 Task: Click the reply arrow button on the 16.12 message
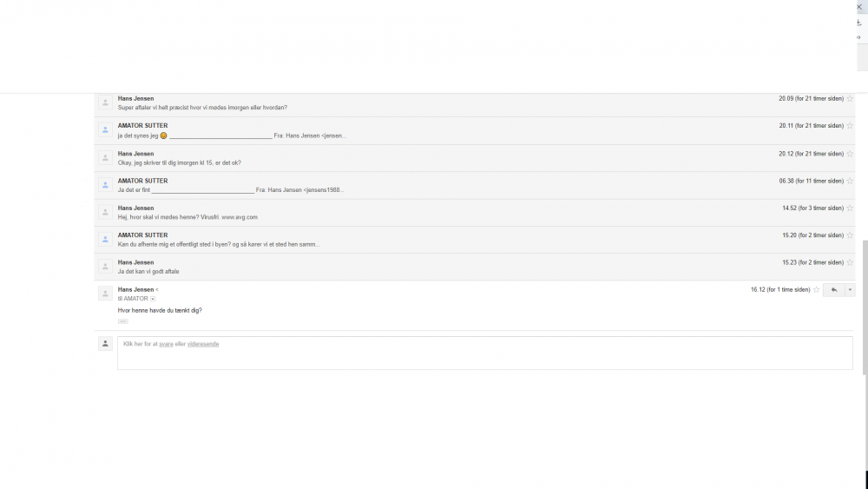click(x=833, y=289)
